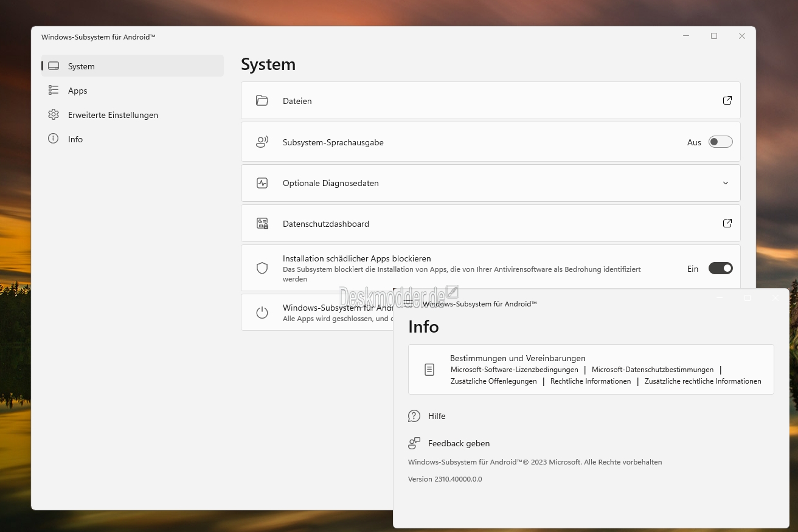Minimize the Info window

point(720,298)
